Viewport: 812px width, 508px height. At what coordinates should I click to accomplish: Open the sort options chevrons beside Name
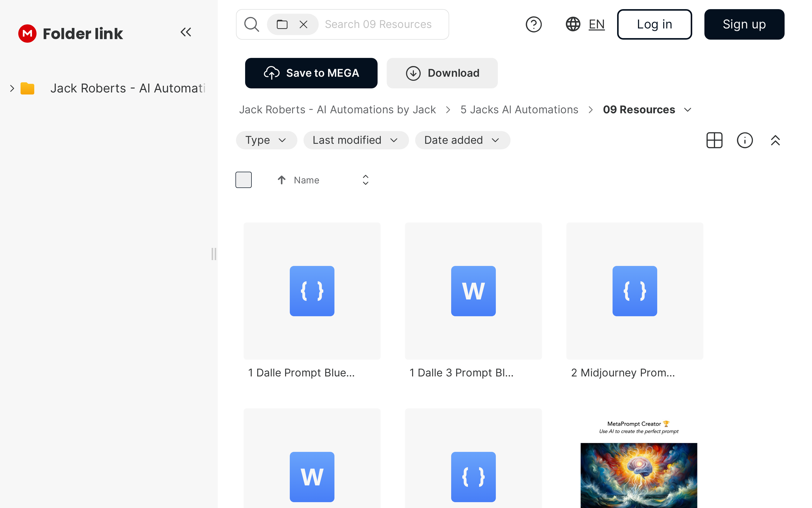tap(365, 180)
